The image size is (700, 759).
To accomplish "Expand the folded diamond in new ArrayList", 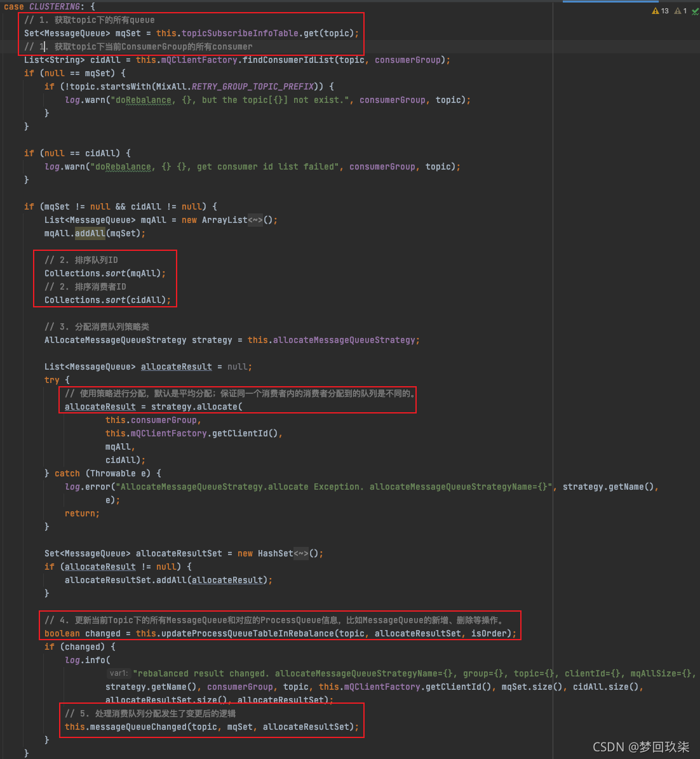I will click(255, 220).
